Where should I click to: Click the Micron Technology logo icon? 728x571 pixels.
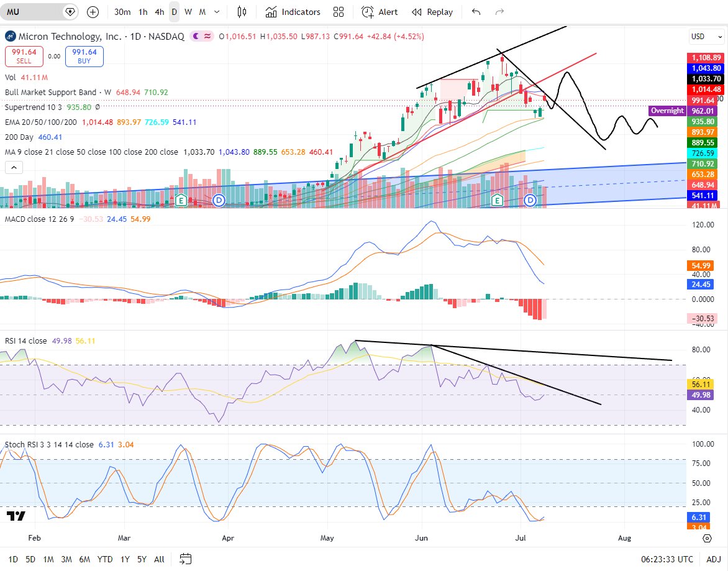pos(10,36)
